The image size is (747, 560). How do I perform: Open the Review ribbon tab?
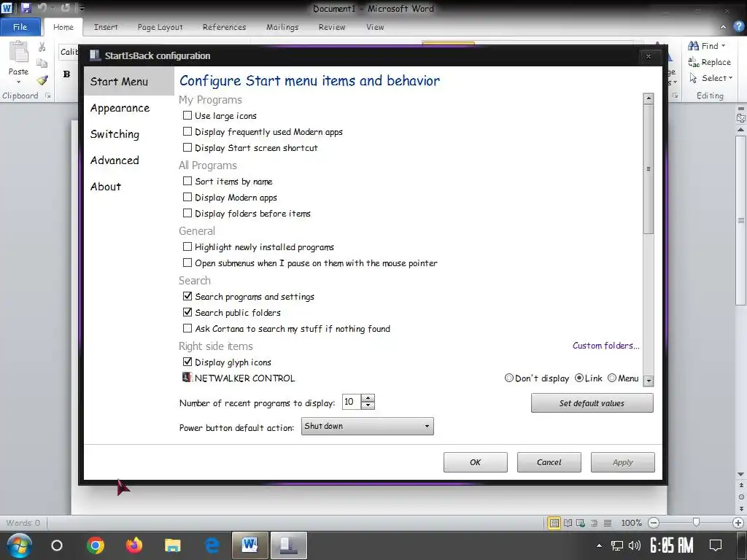pyautogui.click(x=332, y=27)
